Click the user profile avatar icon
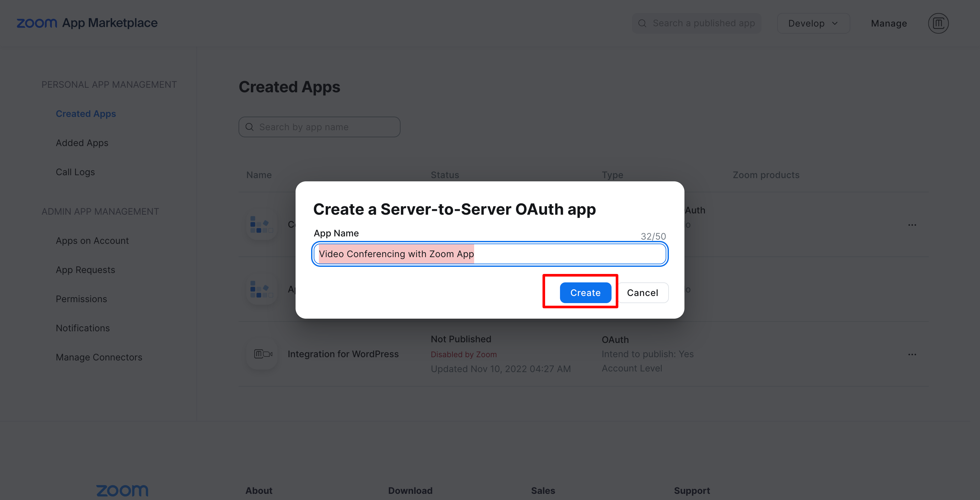 click(938, 23)
